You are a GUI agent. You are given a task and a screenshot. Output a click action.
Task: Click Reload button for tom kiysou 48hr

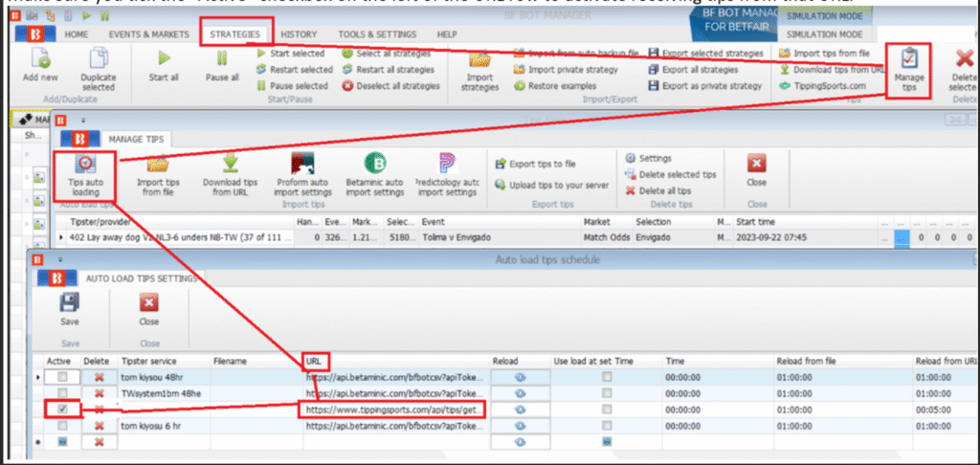tap(520, 377)
